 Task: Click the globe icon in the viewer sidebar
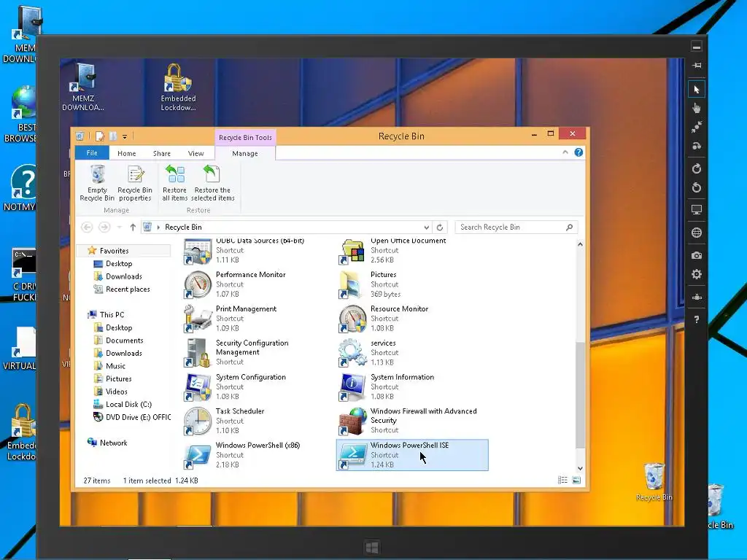tap(697, 233)
